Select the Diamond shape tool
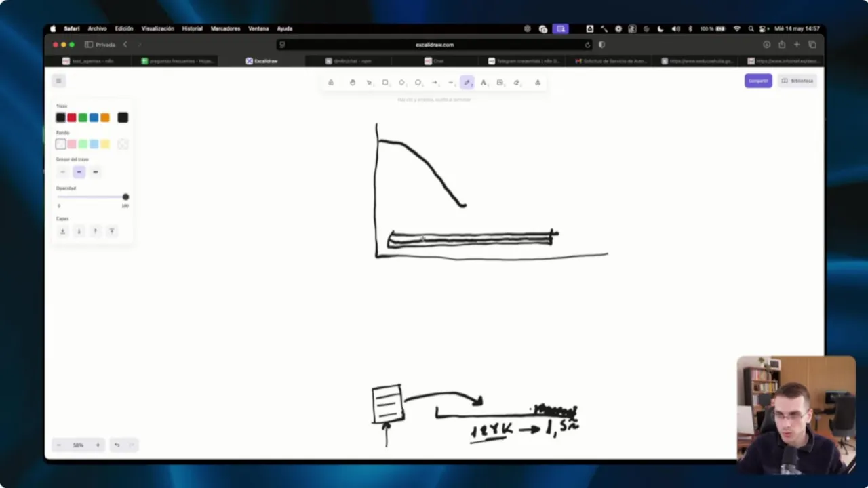This screenshot has height=488, width=868. click(401, 83)
